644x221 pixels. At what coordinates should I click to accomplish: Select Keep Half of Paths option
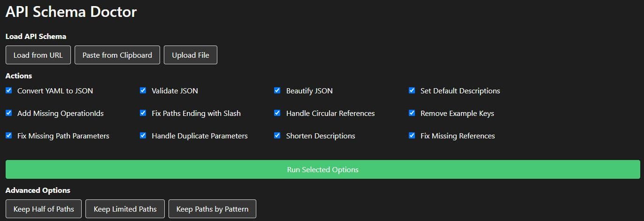click(44, 209)
